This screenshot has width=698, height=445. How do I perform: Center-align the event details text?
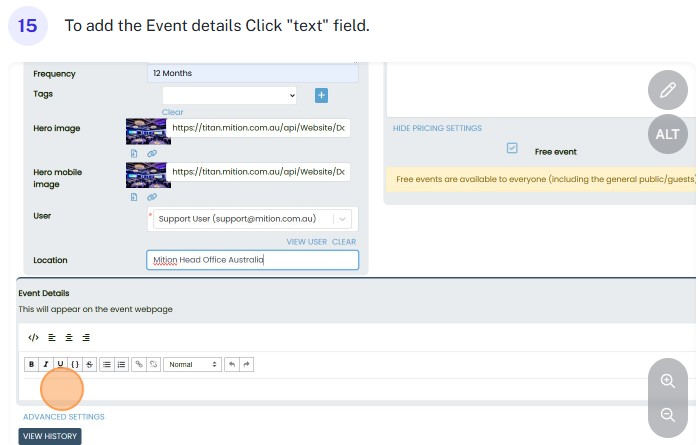pyautogui.click(x=68, y=337)
